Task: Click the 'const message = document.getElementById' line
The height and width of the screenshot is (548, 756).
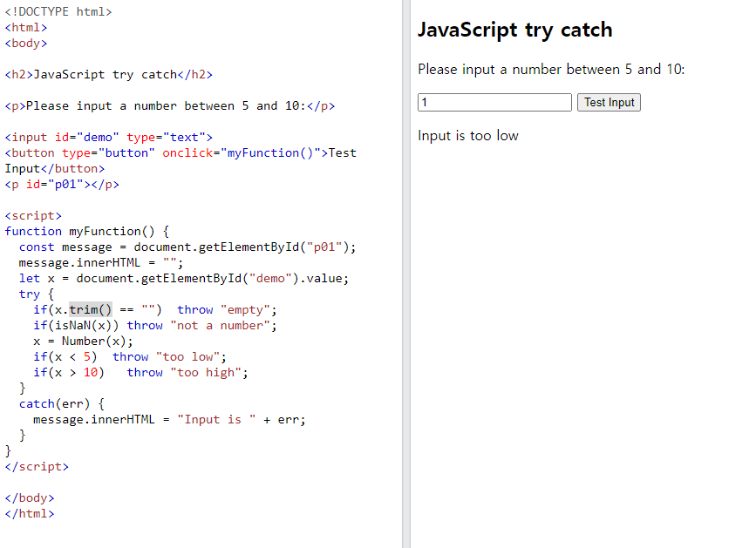Action: [187, 247]
